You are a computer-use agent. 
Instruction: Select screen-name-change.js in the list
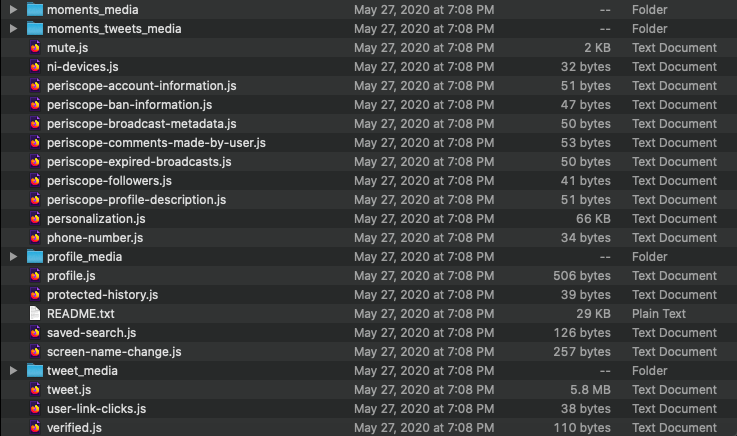tap(114, 352)
